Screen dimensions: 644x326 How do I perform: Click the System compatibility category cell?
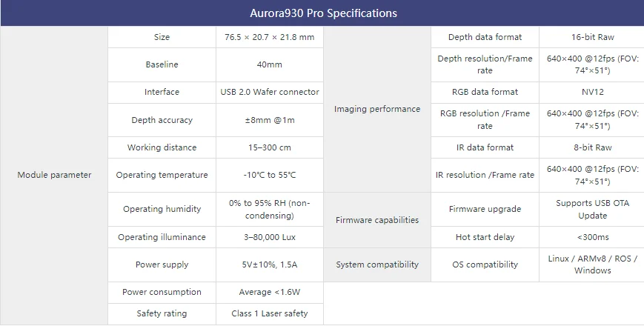click(377, 265)
